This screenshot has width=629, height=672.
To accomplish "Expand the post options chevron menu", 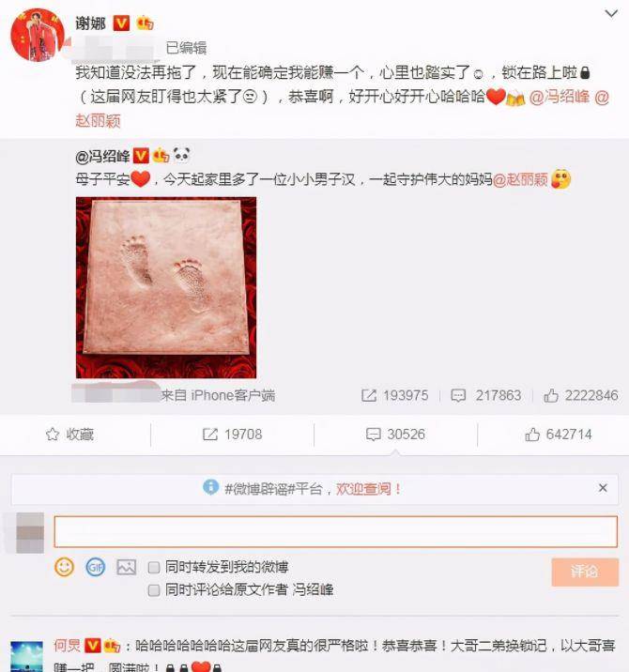I will 611,14.
